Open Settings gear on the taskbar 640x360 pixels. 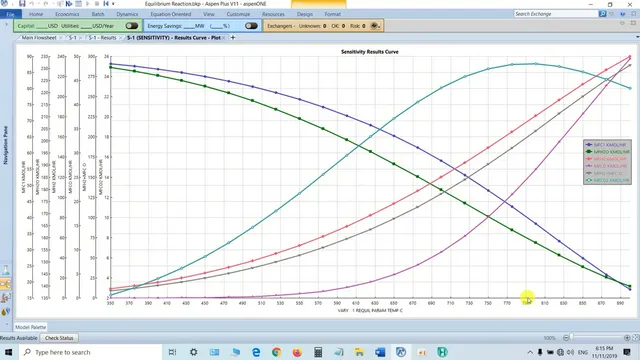coord(193,352)
